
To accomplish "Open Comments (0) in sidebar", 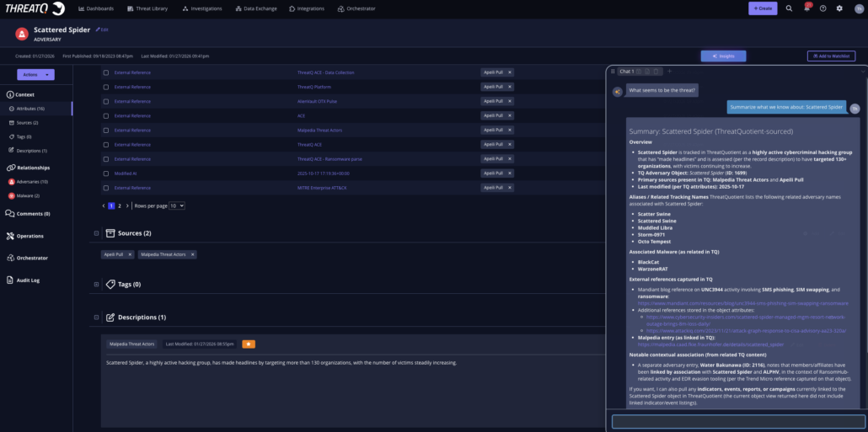I will (28, 214).
